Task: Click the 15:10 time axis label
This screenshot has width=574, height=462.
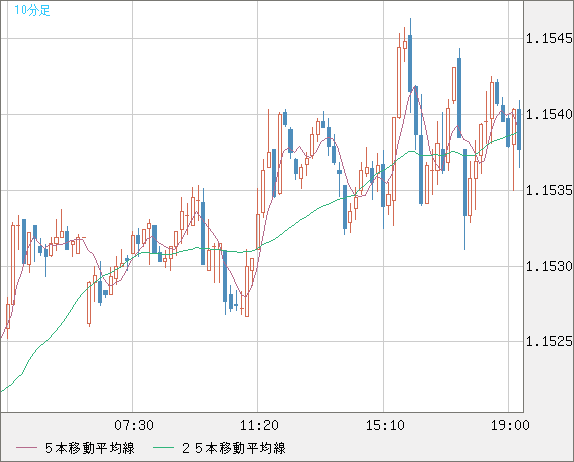Action: tap(385, 425)
